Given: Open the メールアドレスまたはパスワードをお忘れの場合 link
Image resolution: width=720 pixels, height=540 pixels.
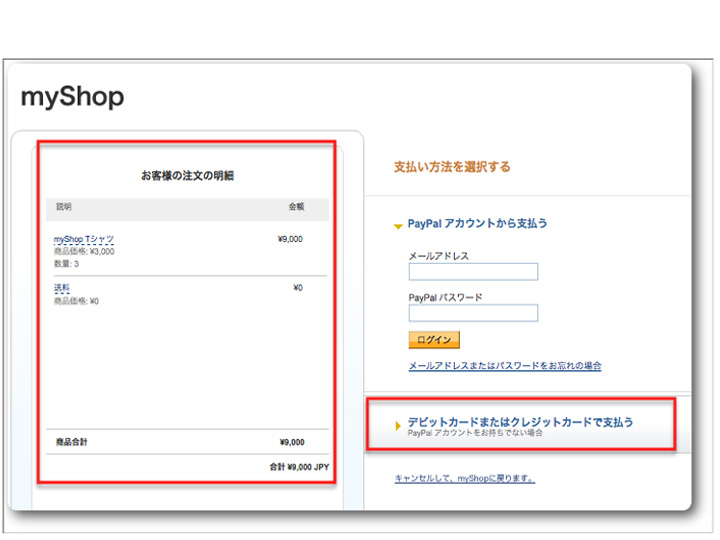Looking at the screenshot, I should (505, 366).
